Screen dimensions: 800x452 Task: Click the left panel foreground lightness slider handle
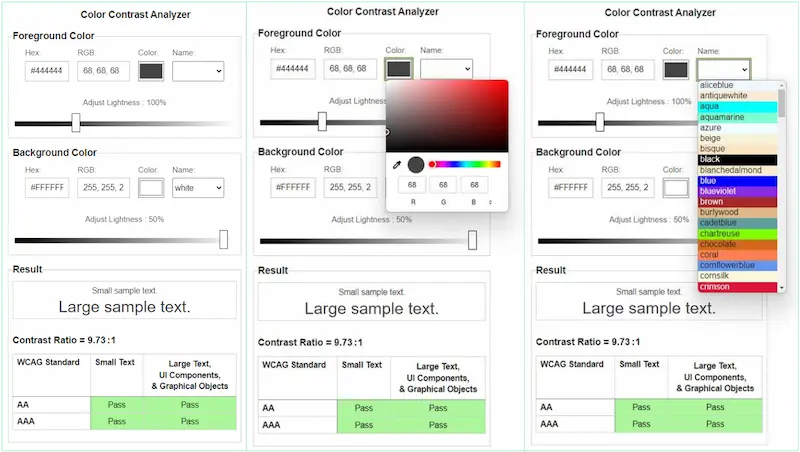[76, 123]
